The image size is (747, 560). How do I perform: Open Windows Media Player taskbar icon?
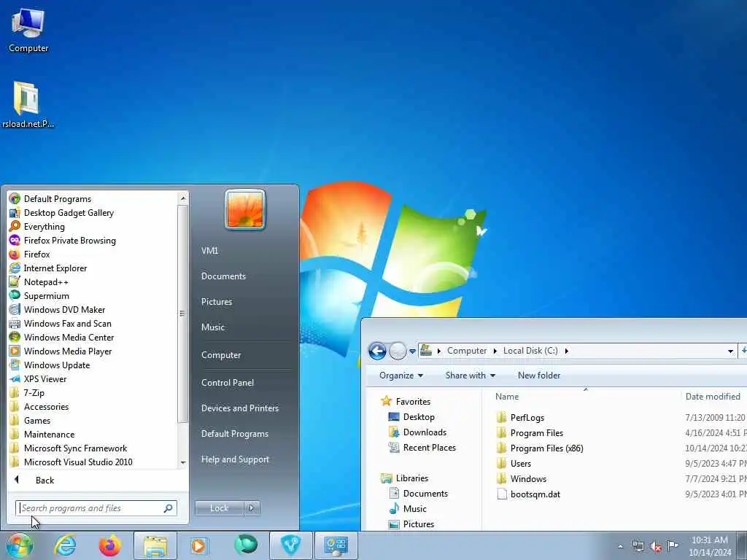pyautogui.click(x=199, y=545)
